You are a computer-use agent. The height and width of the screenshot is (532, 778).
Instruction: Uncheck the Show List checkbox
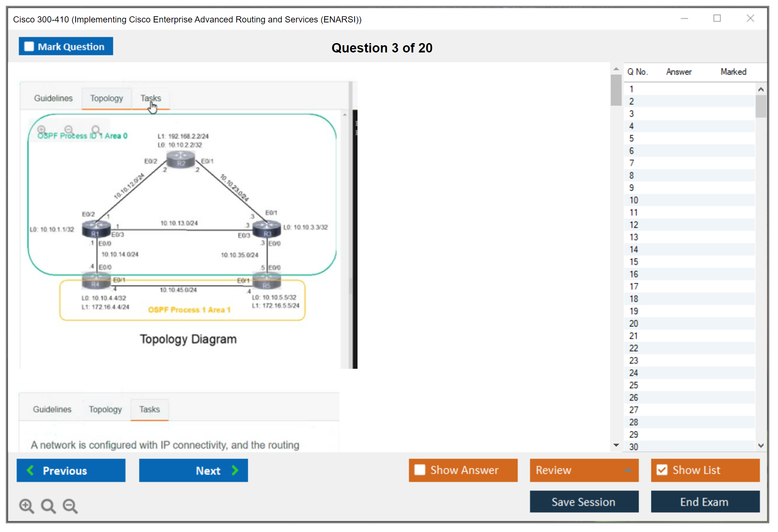click(x=662, y=470)
